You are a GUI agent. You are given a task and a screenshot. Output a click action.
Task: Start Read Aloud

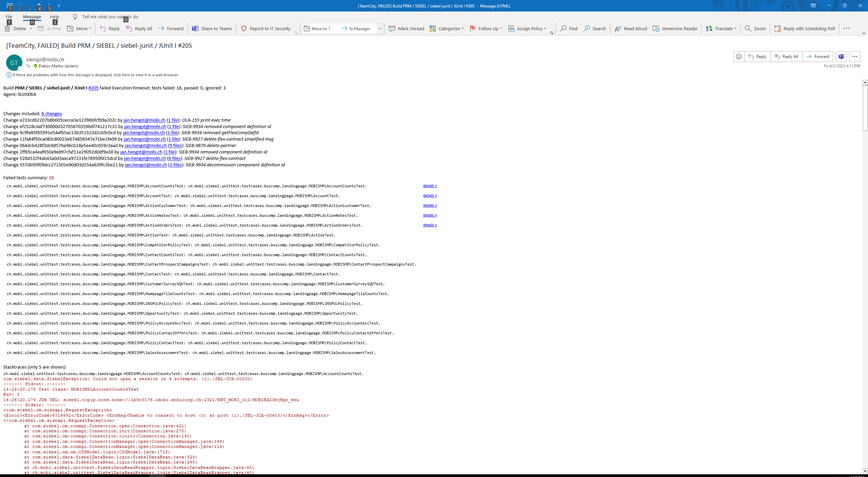pyautogui.click(x=631, y=28)
